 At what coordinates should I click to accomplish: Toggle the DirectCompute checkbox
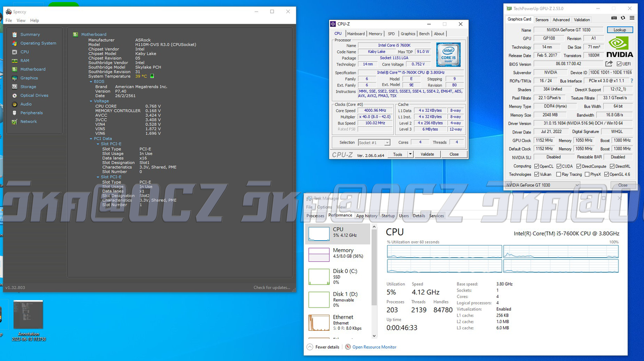[x=579, y=166]
